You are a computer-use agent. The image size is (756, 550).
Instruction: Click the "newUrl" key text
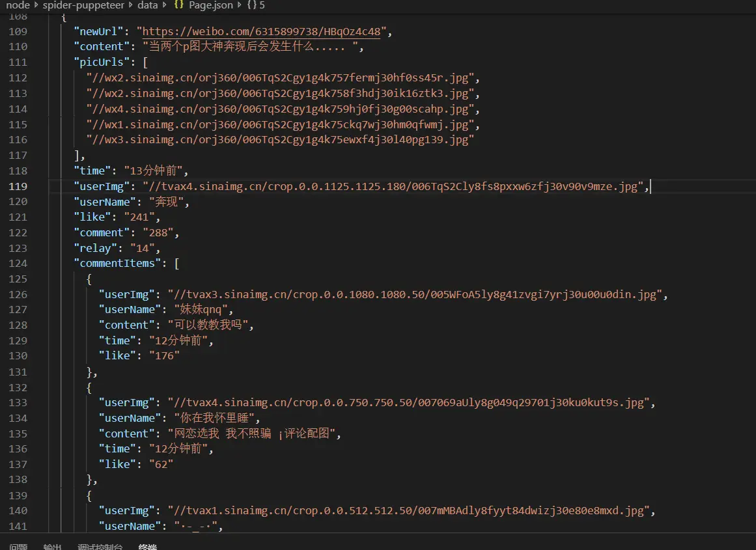[x=98, y=31]
